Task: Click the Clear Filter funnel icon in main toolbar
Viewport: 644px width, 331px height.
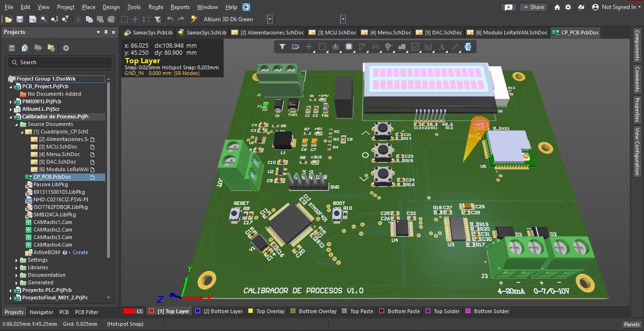Action: [158, 19]
